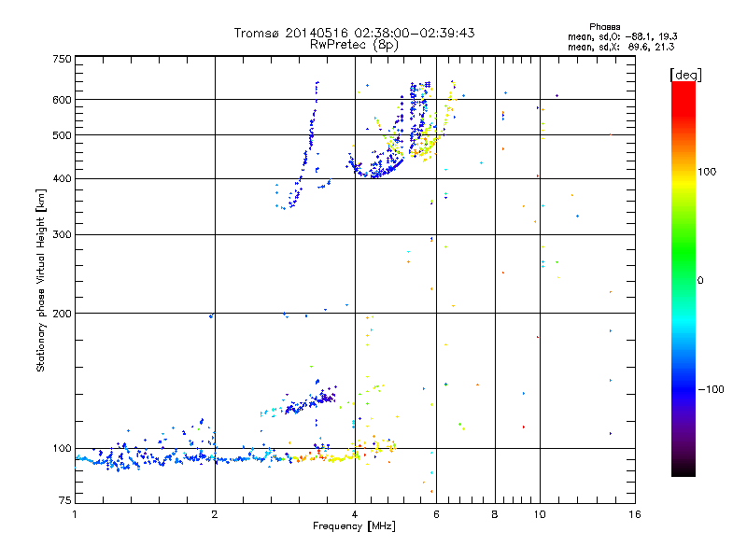Viewport: 747px width, 560px height.
Task: Click the y-axis tick label '75'
Action: click(65, 500)
